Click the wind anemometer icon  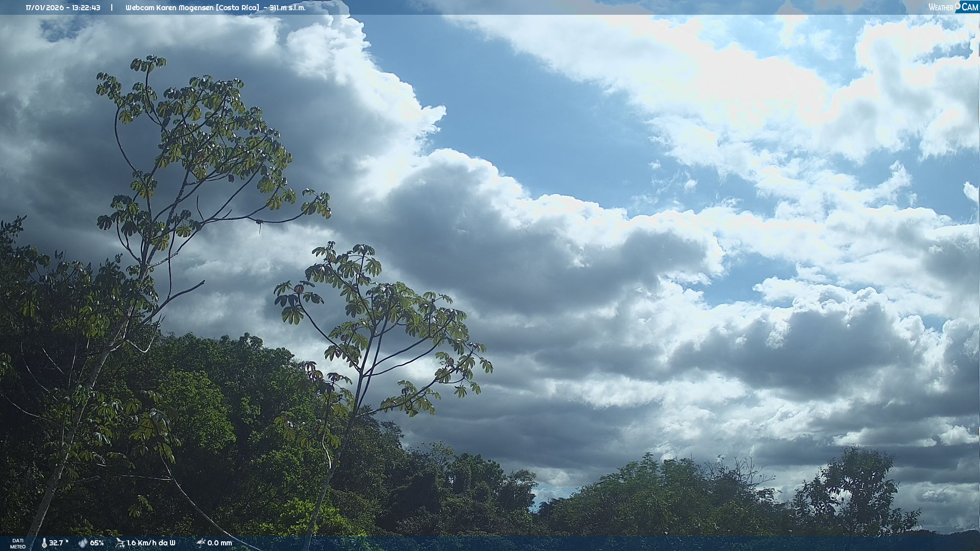120,543
